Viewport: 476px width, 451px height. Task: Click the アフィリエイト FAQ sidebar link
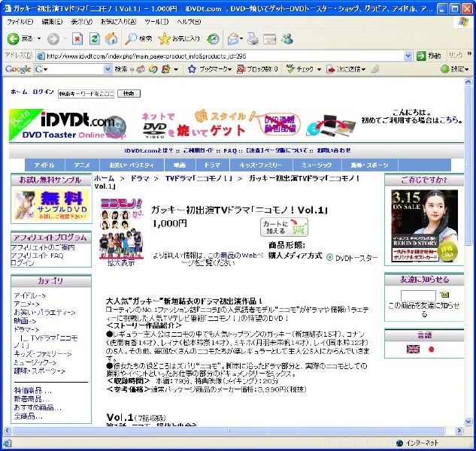[37, 256]
